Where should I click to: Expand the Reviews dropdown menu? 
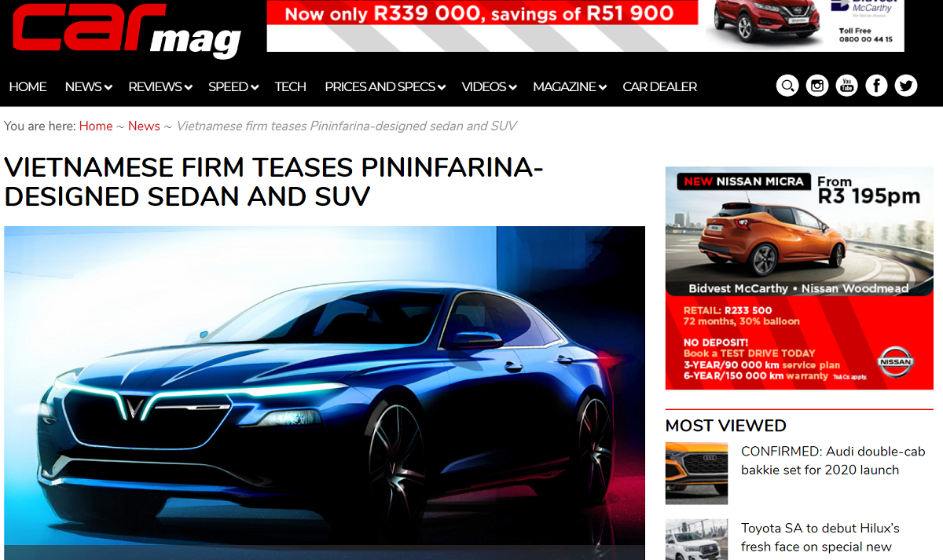[160, 87]
